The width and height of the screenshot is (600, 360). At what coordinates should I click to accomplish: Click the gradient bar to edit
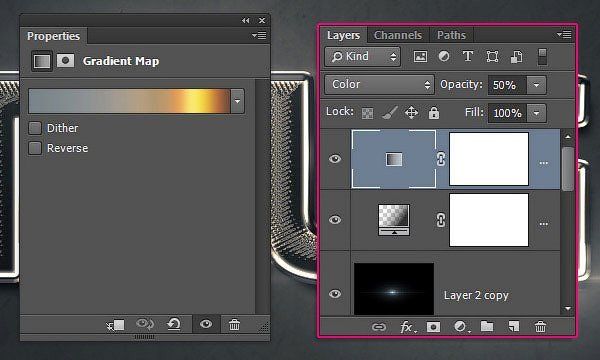pos(129,101)
